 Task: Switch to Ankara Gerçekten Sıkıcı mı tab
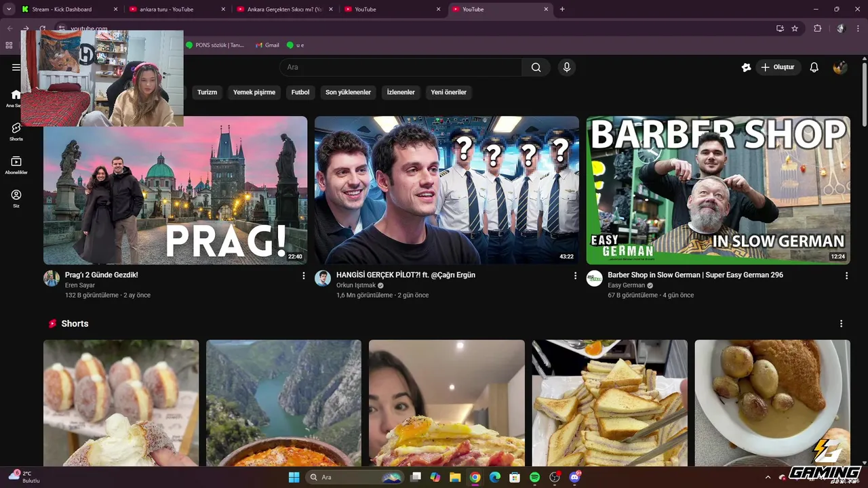[285, 9]
